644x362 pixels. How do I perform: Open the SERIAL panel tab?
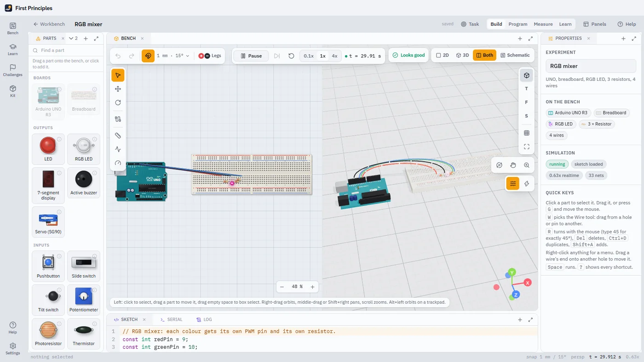click(171, 319)
